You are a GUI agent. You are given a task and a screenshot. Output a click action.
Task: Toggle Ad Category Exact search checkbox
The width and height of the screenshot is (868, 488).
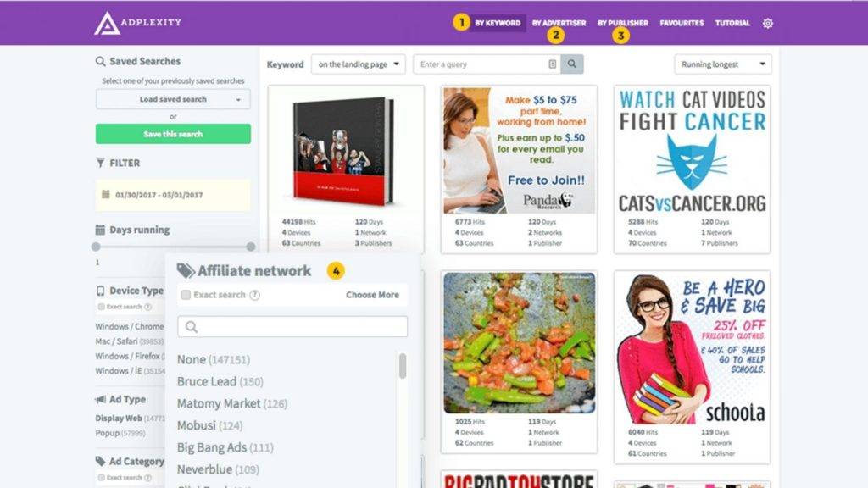click(x=102, y=478)
